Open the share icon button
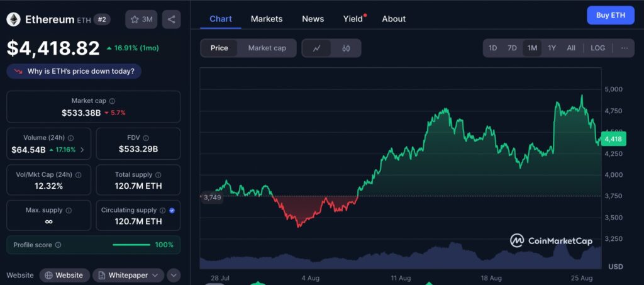This screenshot has width=644, height=285. 171,20
